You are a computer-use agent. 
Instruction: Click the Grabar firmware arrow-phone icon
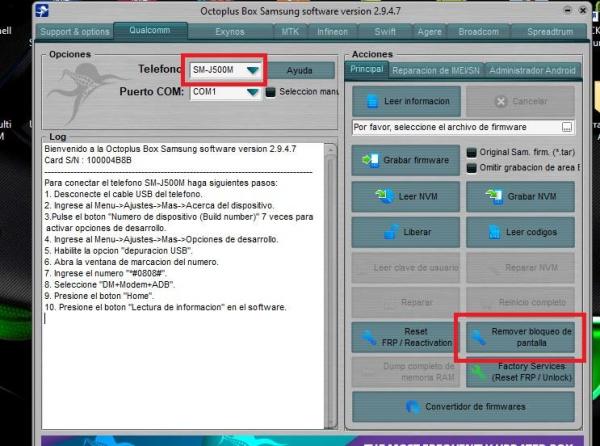[370, 160]
